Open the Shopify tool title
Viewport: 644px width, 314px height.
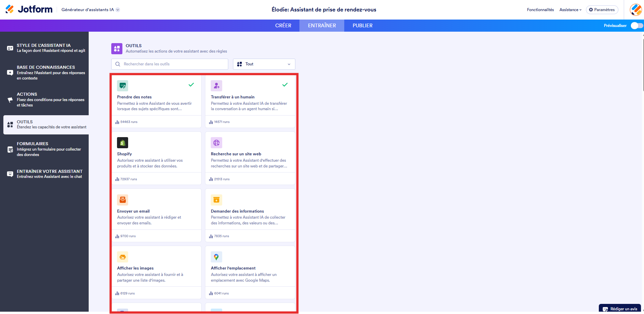point(124,154)
